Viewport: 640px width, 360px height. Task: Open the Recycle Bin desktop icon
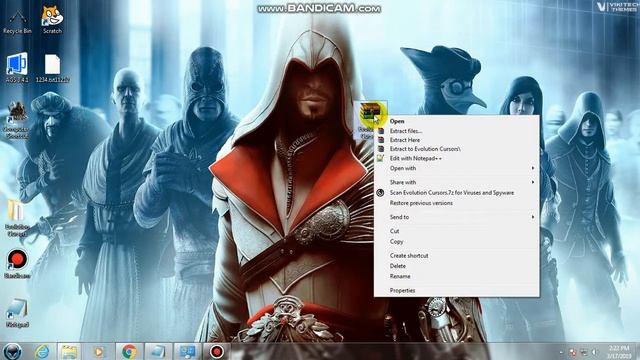click(17, 21)
